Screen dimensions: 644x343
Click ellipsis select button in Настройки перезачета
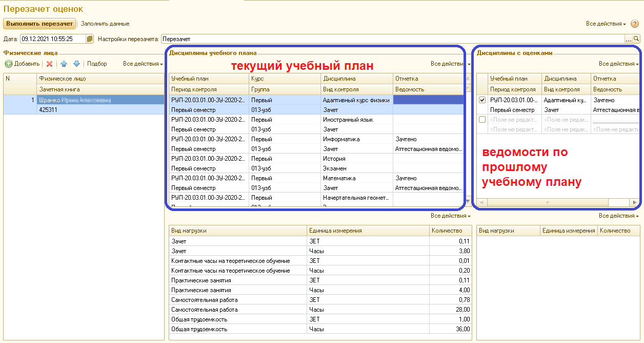[628, 39]
